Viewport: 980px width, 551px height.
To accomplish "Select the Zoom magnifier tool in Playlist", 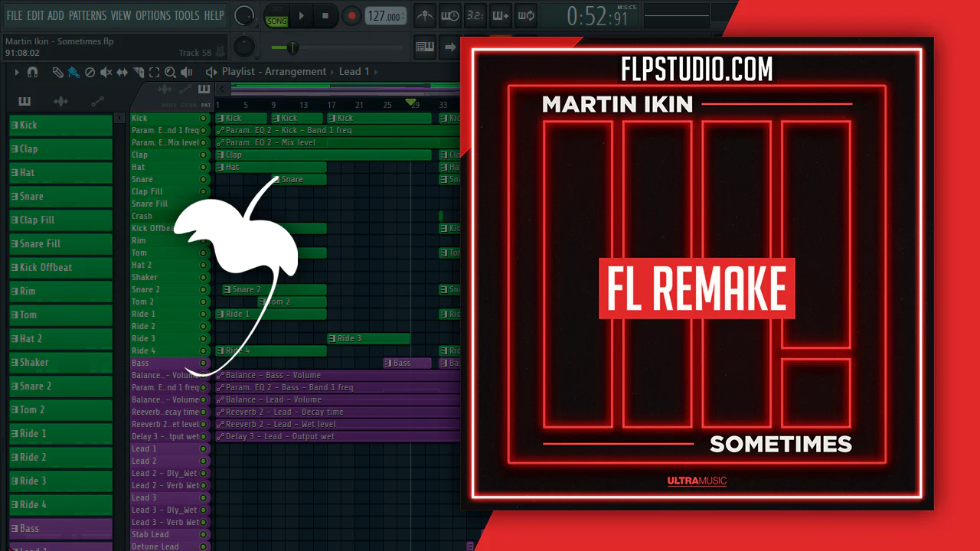I will tap(170, 72).
